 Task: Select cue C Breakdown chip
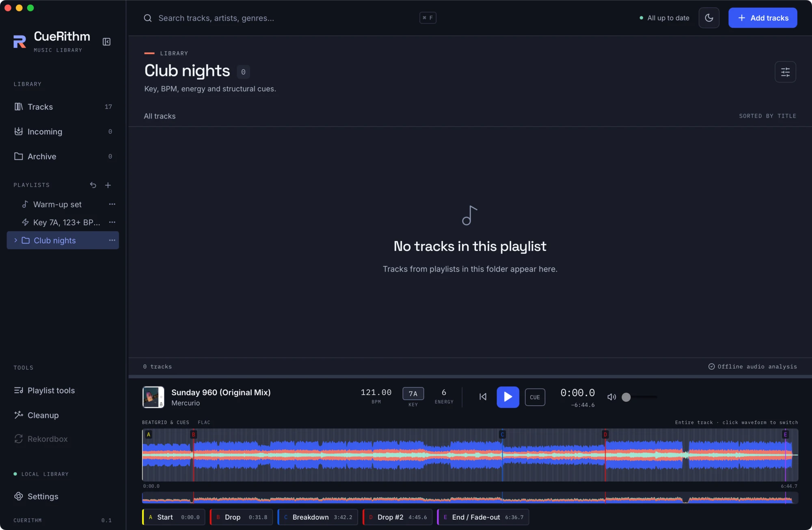tap(317, 517)
